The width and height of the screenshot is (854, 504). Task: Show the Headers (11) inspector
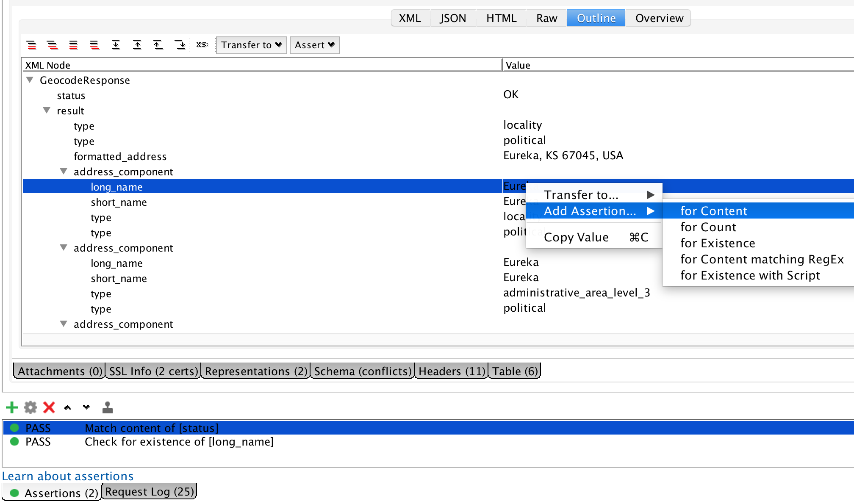450,371
